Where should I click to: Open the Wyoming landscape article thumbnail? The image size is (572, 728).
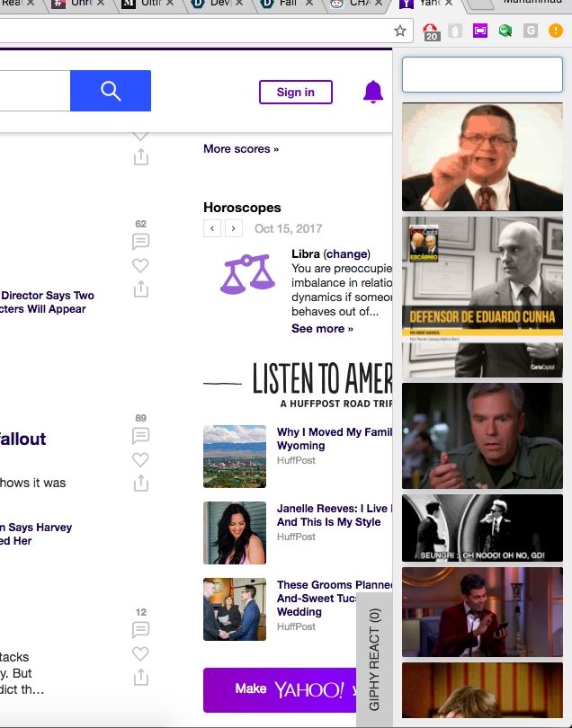(x=235, y=457)
